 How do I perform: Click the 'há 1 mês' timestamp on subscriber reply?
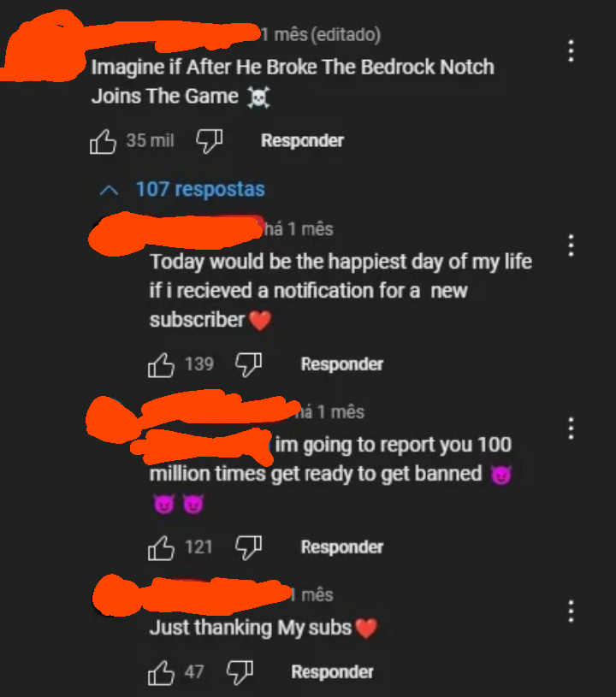[299, 229]
